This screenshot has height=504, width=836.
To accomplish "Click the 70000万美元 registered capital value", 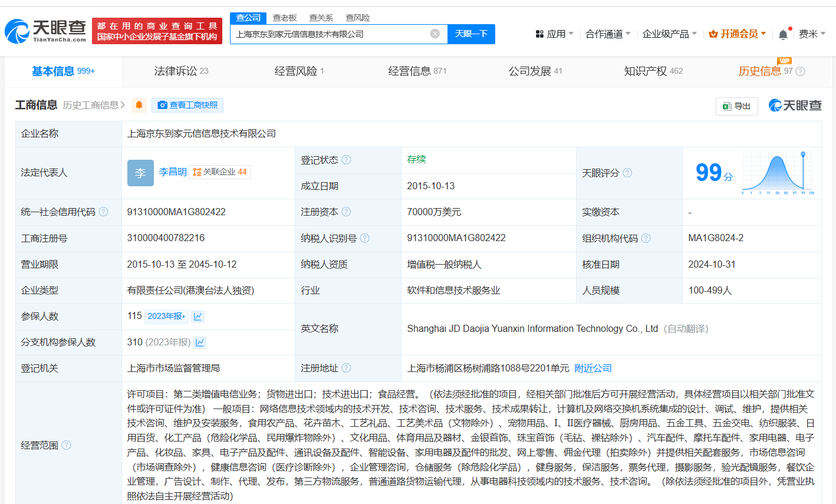I will click(434, 212).
